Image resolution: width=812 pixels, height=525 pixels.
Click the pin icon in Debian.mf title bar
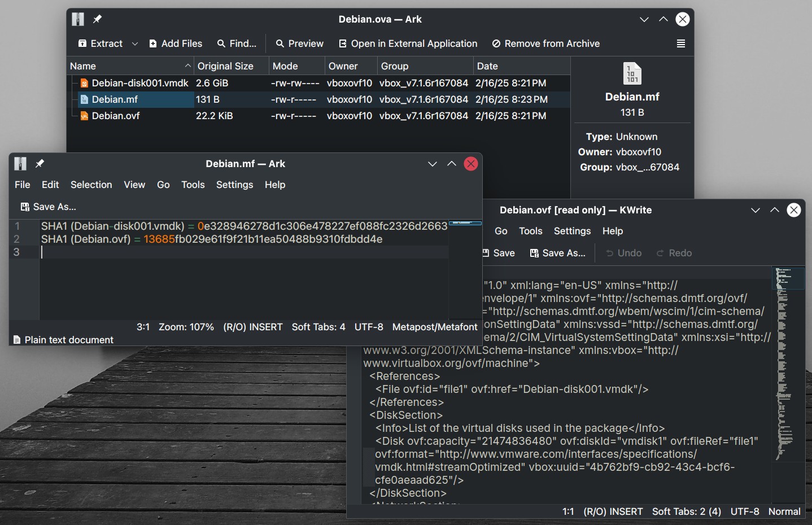tap(40, 164)
